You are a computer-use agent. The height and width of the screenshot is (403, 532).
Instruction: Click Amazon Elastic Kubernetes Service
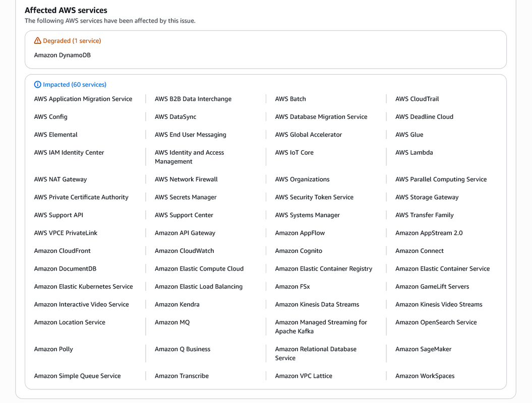tap(84, 287)
